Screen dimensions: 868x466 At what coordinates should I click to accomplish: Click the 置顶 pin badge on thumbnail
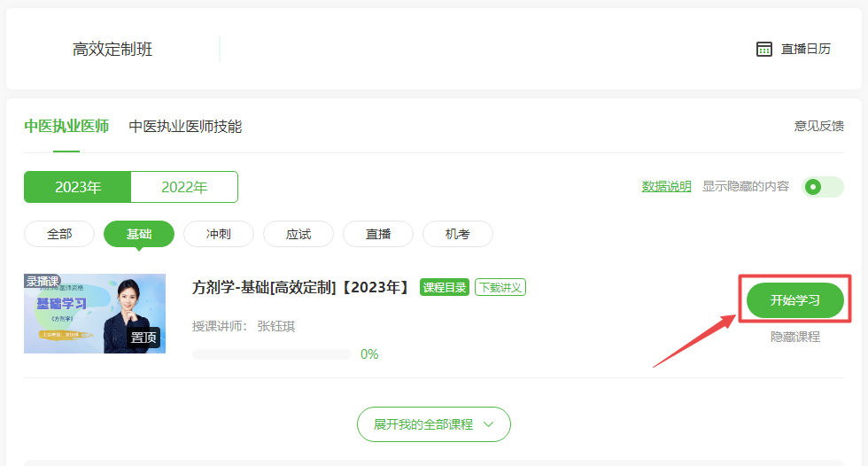pos(143,338)
